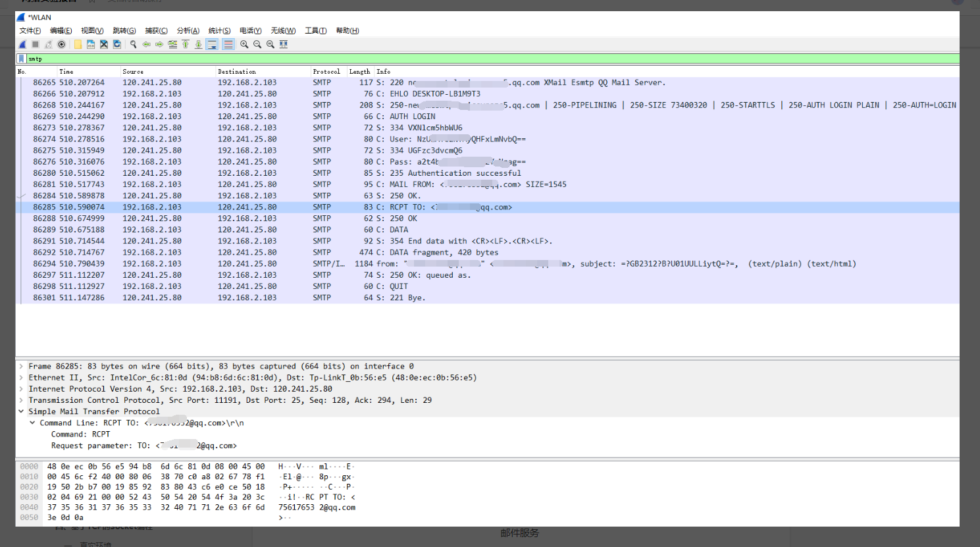Open the filter bookmarks icon

click(21, 58)
